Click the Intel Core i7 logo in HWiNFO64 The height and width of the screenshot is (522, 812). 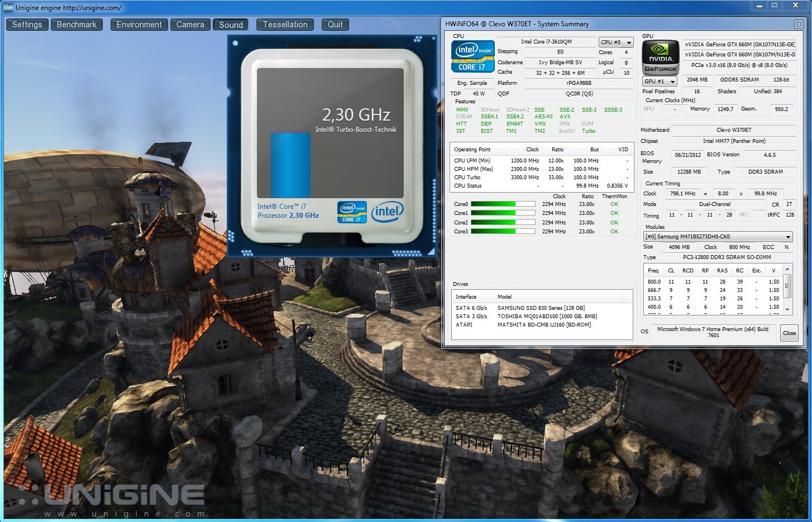point(472,56)
